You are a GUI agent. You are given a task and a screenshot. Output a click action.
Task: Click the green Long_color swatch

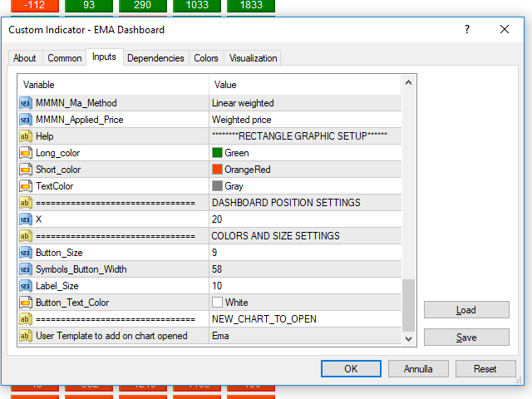[218, 153]
